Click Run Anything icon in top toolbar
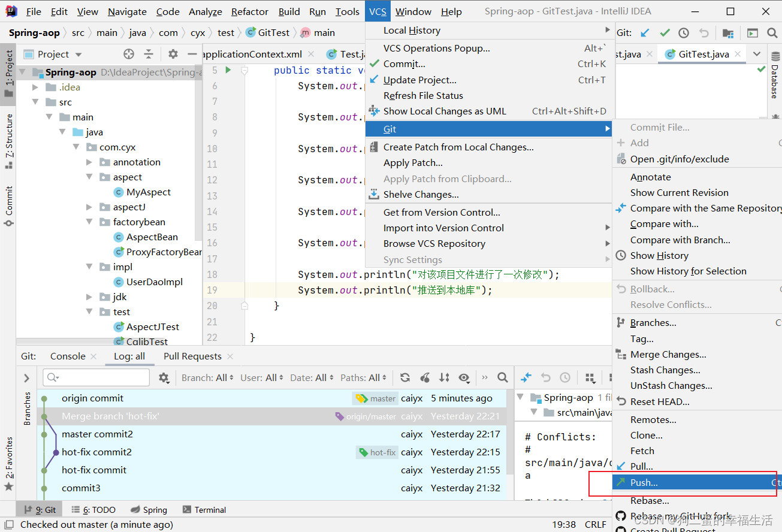The height and width of the screenshot is (532, 782). click(753, 33)
